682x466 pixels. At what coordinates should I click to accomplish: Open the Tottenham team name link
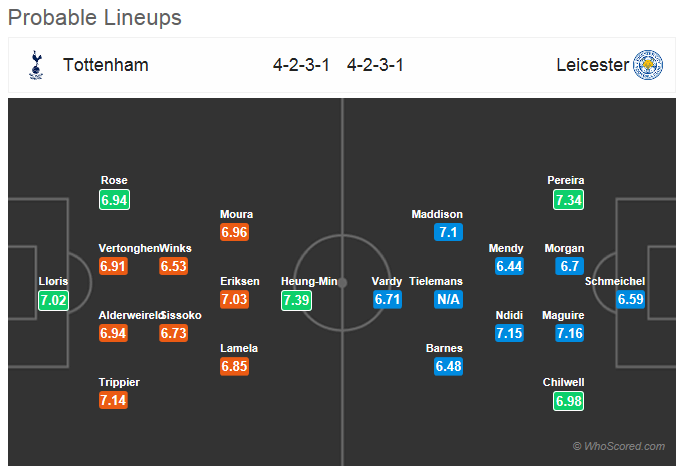point(106,65)
